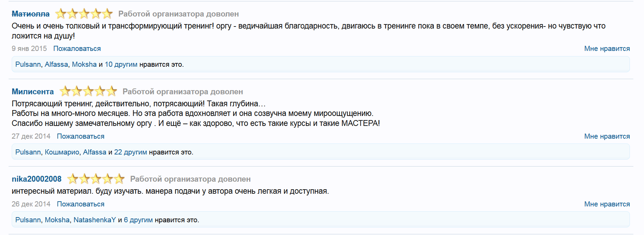644x235 pixels.
Task: Click Moksha in Матиолла's review likes
Action: 84,64
